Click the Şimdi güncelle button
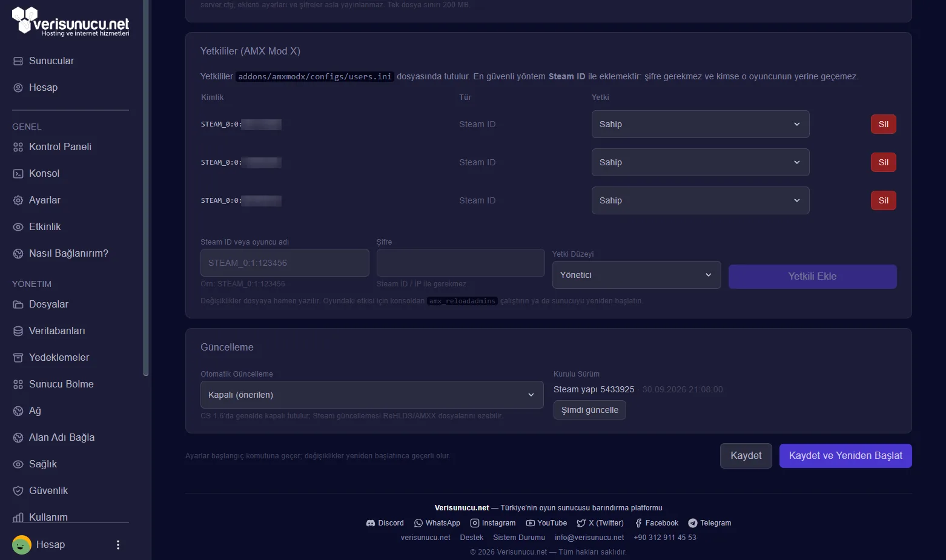 pos(590,410)
